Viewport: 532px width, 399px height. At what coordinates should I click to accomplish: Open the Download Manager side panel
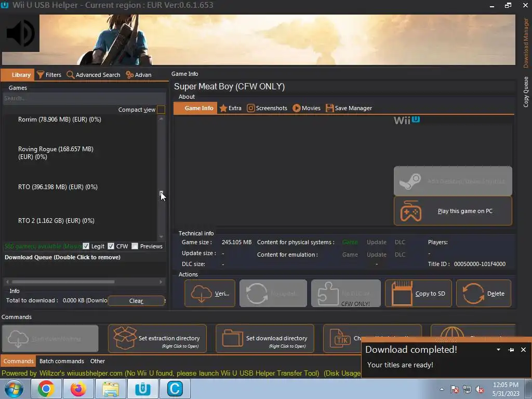tap(526, 43)
